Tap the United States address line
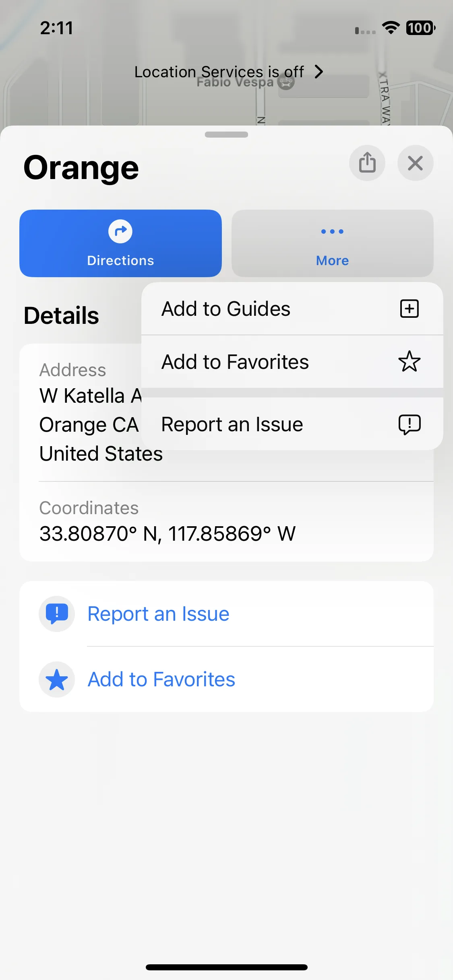The width and height of the screenshot is (453, 980). click(x=101, y=454)
